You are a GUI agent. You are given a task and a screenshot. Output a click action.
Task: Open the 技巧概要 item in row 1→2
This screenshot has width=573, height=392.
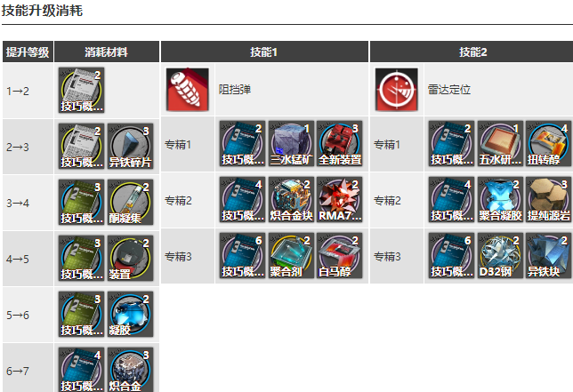click(82, 90)
